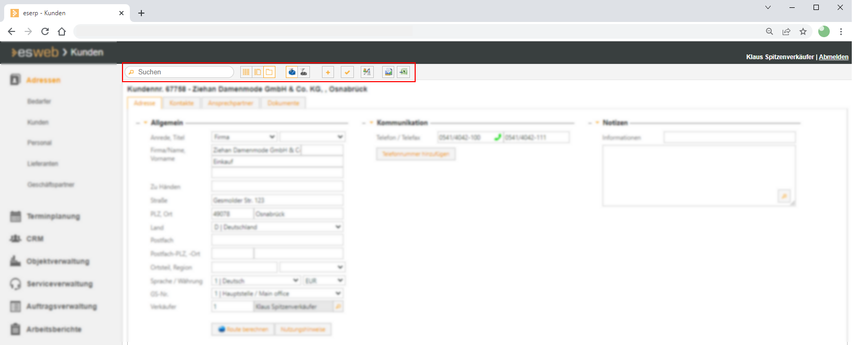Click the orange plus add-new icon
Viewport: 868px width, 345px height.
[x=328, y=72]
